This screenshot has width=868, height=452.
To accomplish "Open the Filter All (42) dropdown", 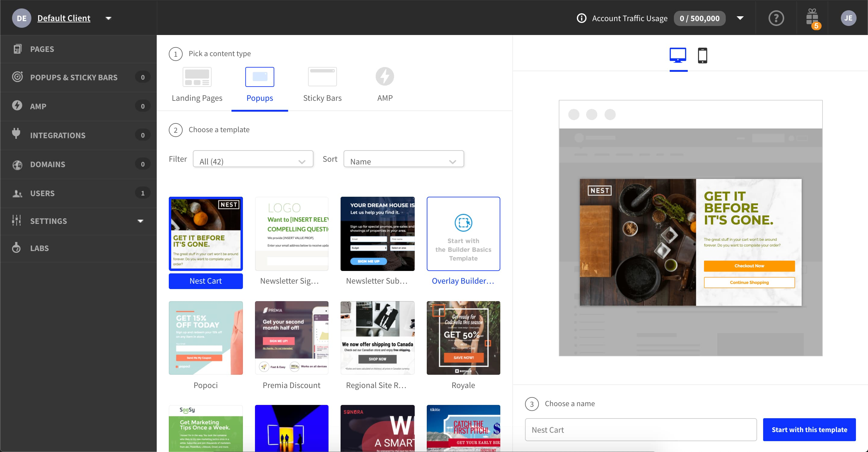I will pyautogui.click(x=253, y=159).
